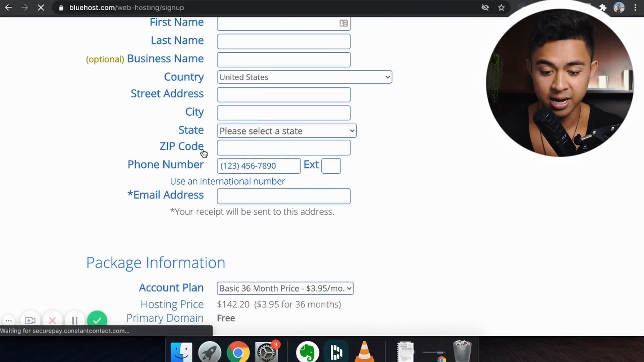Click into the Business Name field
This screenshot has height=362, width=644.
[x=284, y=60]
